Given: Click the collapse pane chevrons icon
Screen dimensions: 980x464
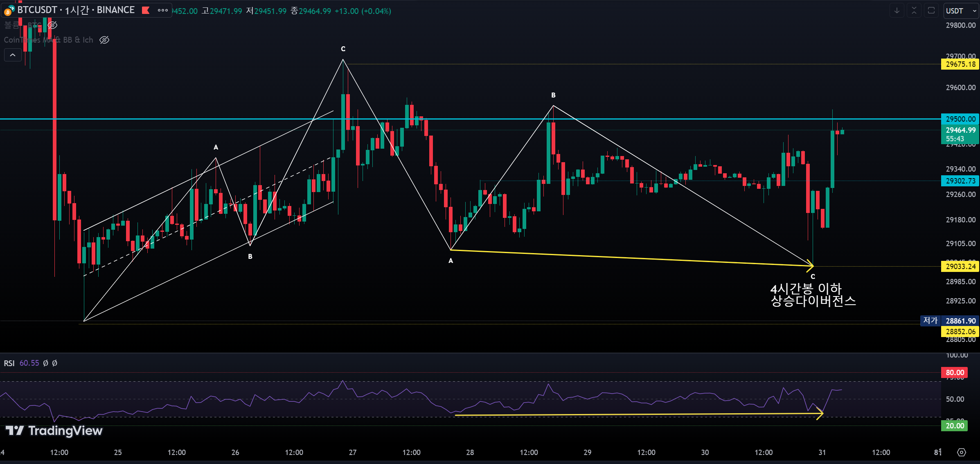Looking at the screenshot, I should [914, 11].
